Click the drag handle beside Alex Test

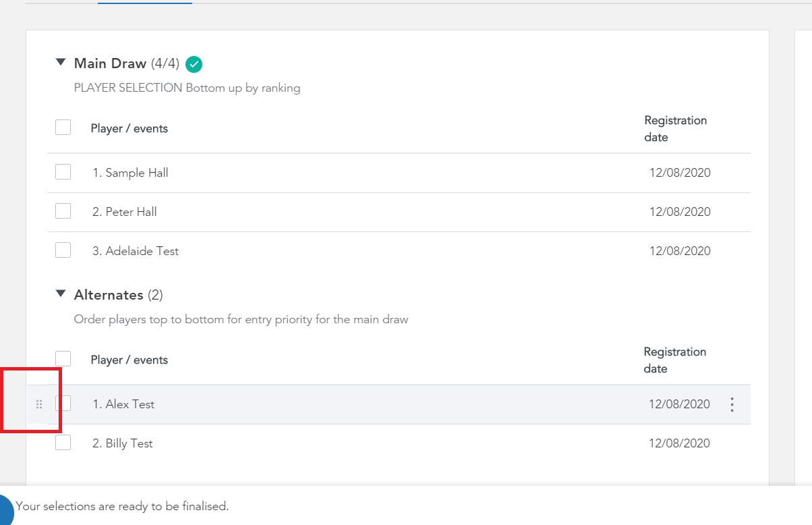tap(39, 404)
